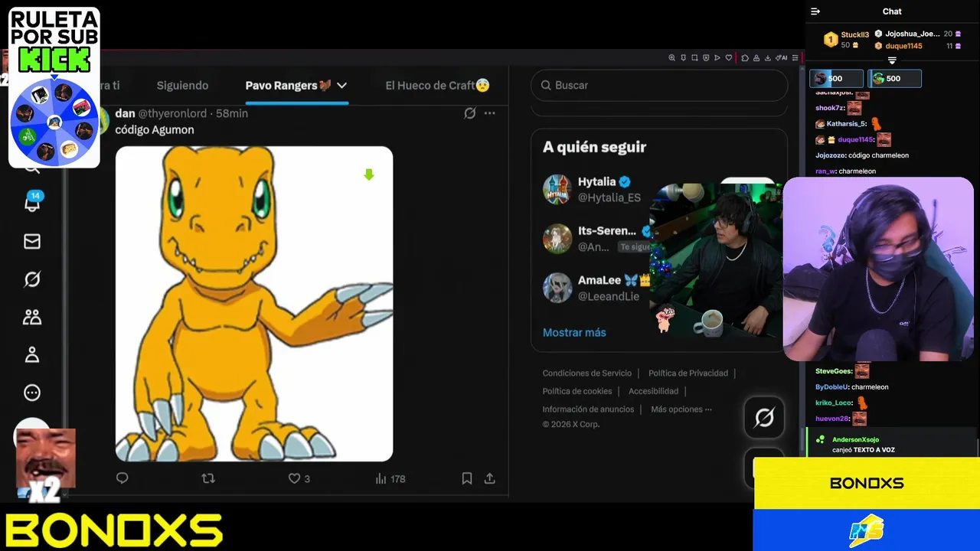View post analytics showing 178 views
Image resolution: width=980 pixels, height=551 pixels.
[x=390, y=478]
